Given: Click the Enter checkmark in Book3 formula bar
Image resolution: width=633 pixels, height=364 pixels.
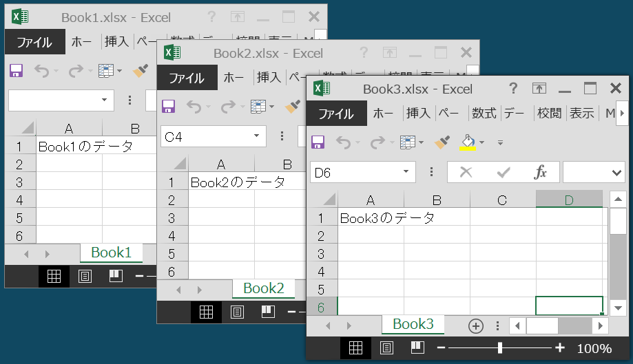Looking at the screenshot, I should (x=504, y=173).
